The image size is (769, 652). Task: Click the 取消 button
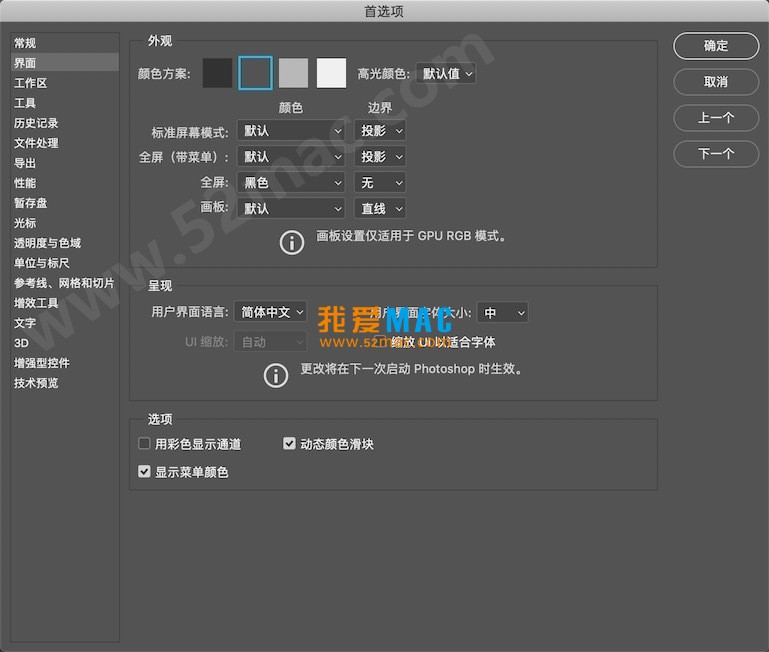pos(716,82)
